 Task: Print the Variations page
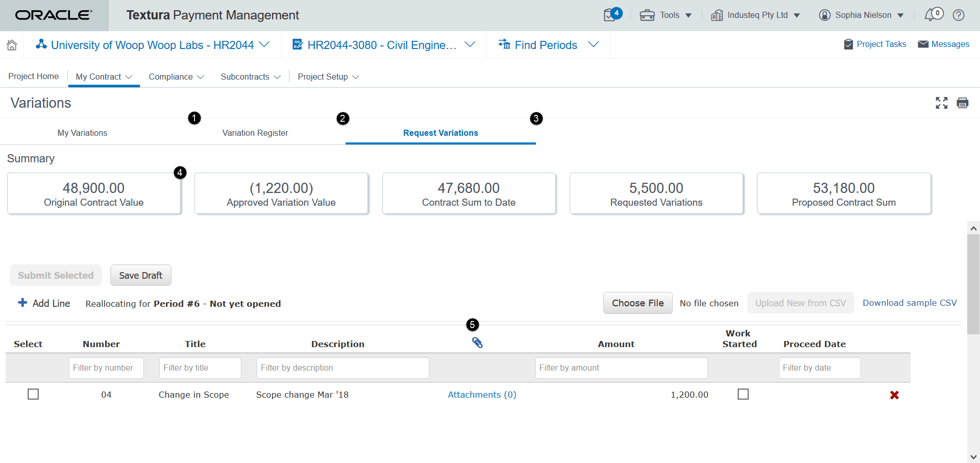(x=963, y=103)
